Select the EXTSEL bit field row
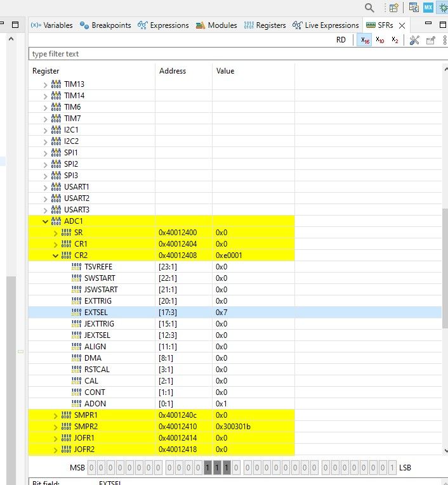The image size is (448, 485). tap(235, 313)
